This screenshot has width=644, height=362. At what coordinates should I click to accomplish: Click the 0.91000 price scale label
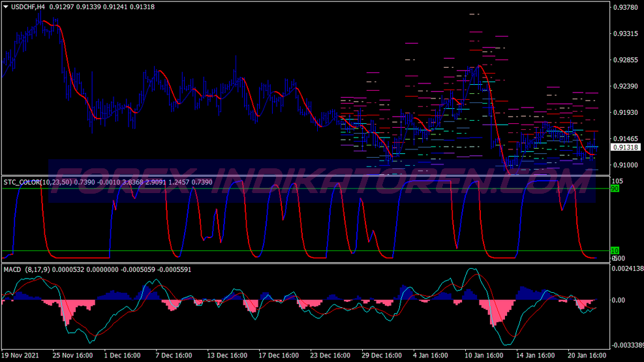(x=624, y=165)
